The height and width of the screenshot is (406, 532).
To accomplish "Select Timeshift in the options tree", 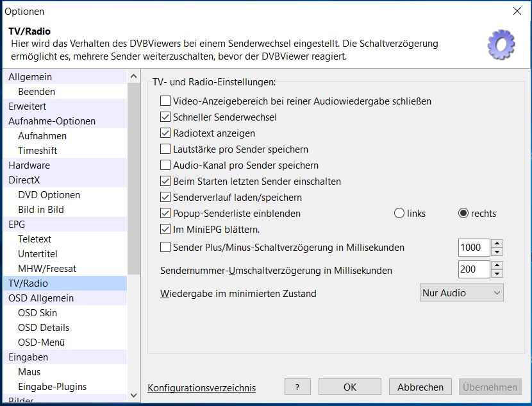I will (37, 151).
